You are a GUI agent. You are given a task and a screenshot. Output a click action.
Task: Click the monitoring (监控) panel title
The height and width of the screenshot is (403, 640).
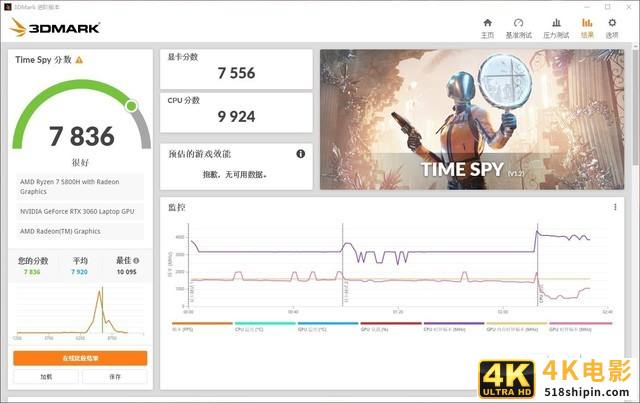pyautogui.click(x=177, y=207)
